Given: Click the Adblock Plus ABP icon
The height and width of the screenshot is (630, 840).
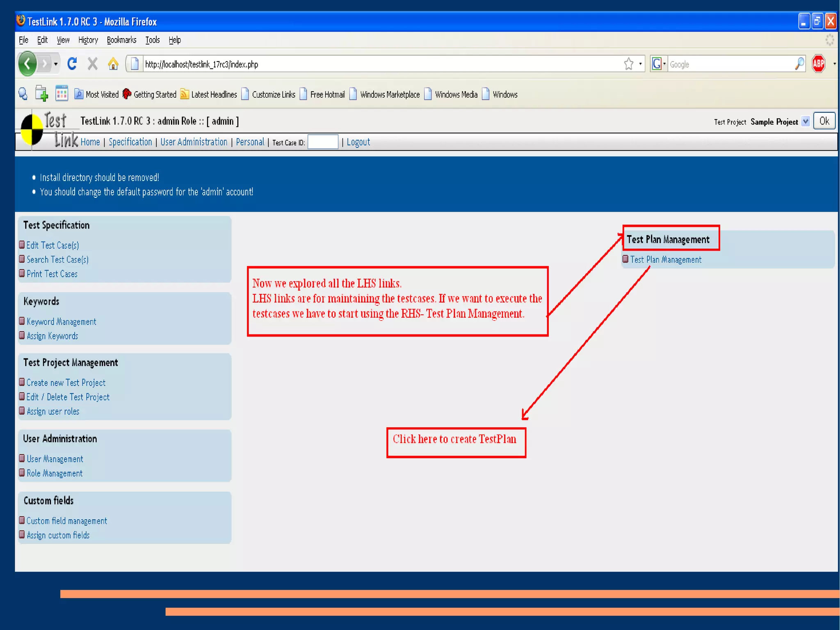Looking at the screenshot, I should pyautogui.click(x=818, y=64).
